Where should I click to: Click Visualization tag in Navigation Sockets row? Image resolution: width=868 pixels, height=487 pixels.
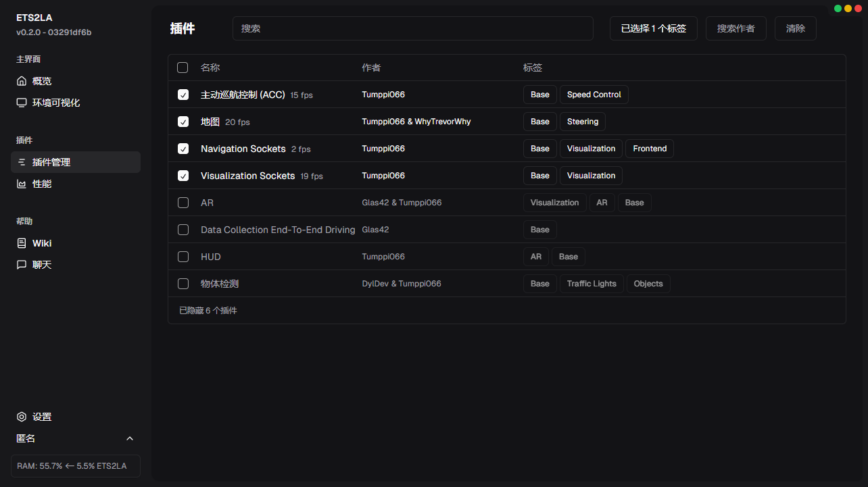point(591,149)
